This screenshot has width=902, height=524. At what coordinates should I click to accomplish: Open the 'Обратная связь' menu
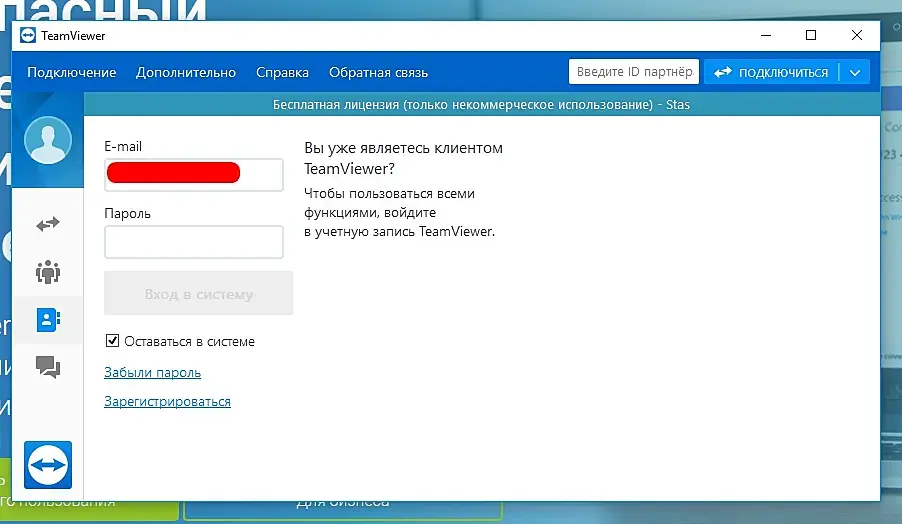coord(379,72)
